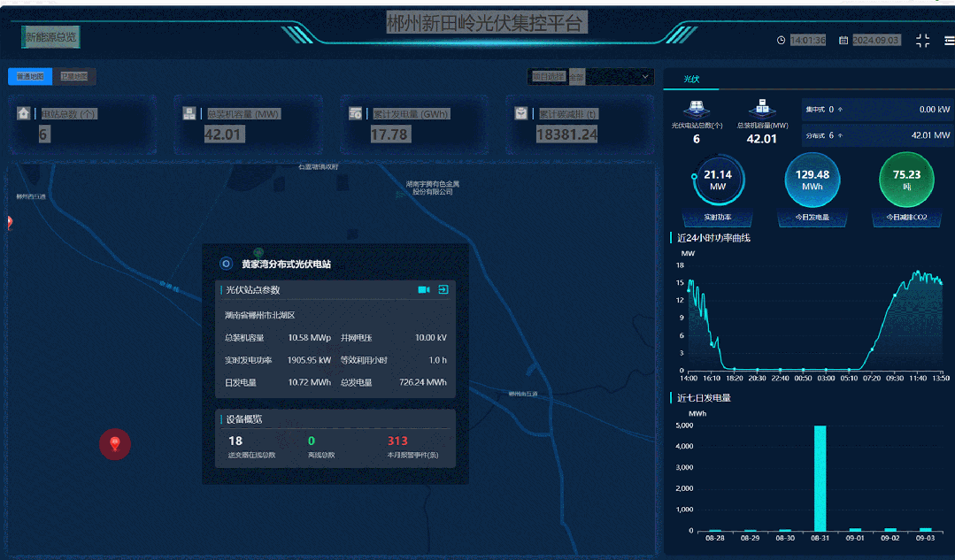955x560 pixels.
Task: Click the house icon beside 电站总数
Action: click(23, 113)
